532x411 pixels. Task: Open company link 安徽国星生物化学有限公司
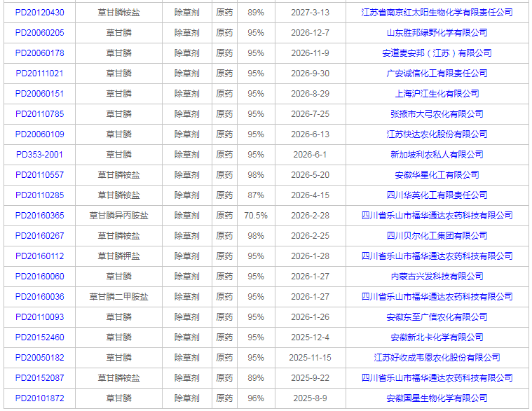pyautogui.click(x=437, y=399)
